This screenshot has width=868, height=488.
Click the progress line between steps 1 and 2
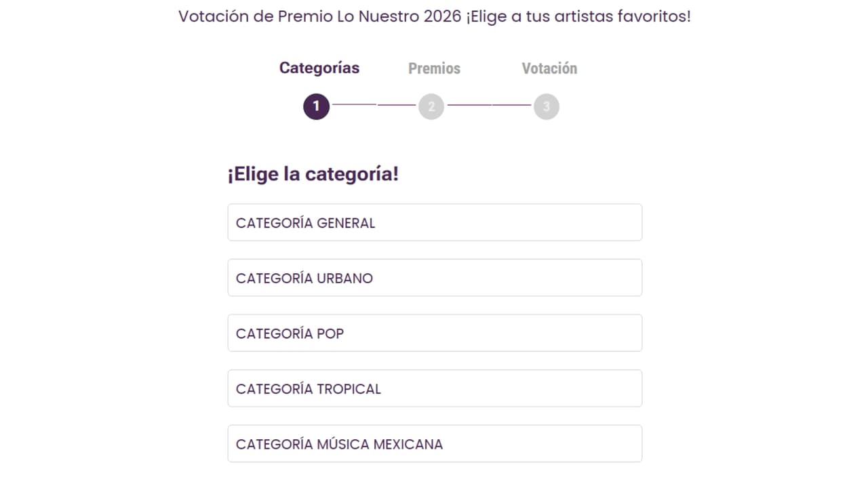click(x=374, y=105)
